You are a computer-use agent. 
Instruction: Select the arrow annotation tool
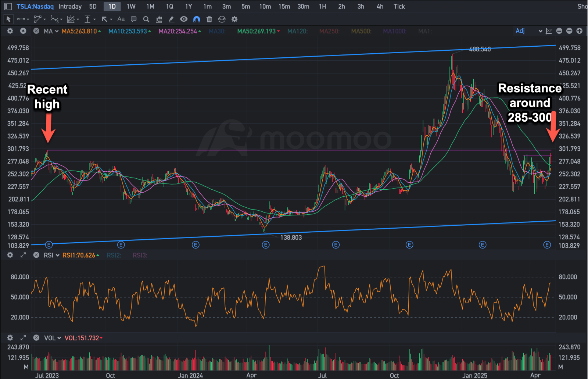(x=104, y=19)
